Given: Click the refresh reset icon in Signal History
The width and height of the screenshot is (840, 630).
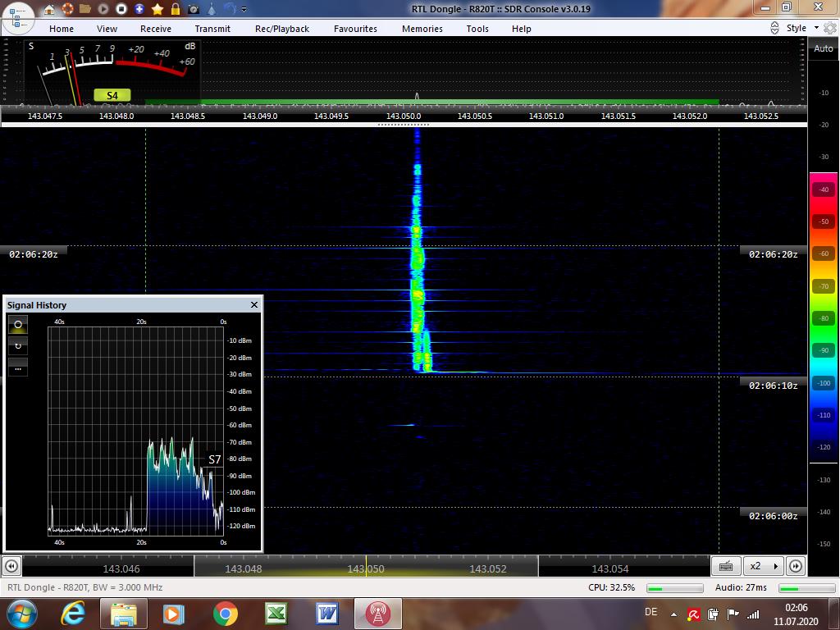Looking at the screenshot, I should tap(18, 346).
